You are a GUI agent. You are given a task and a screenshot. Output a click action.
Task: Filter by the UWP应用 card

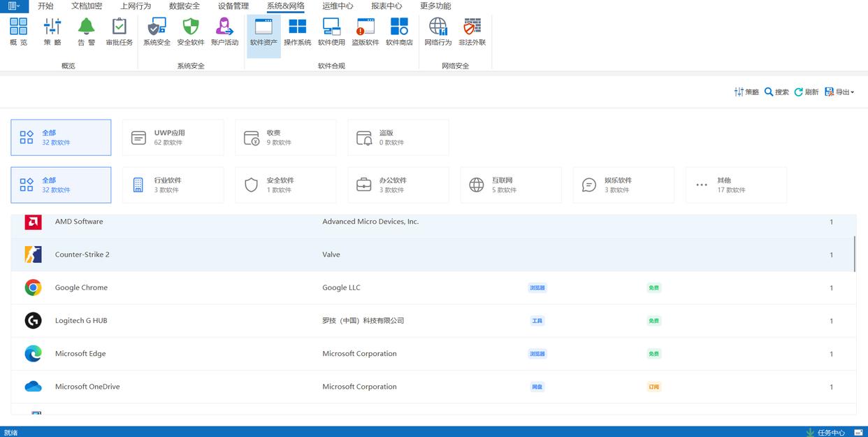click(173, 138)
